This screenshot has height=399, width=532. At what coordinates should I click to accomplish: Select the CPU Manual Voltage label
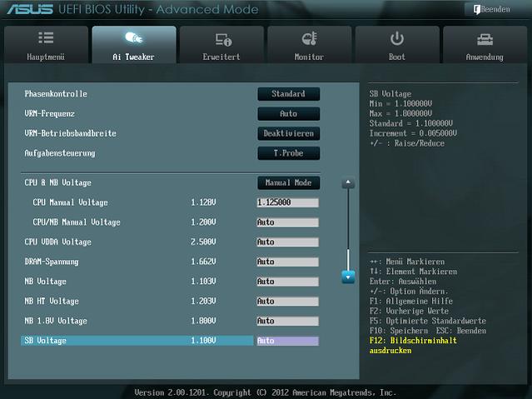point(70,202)
